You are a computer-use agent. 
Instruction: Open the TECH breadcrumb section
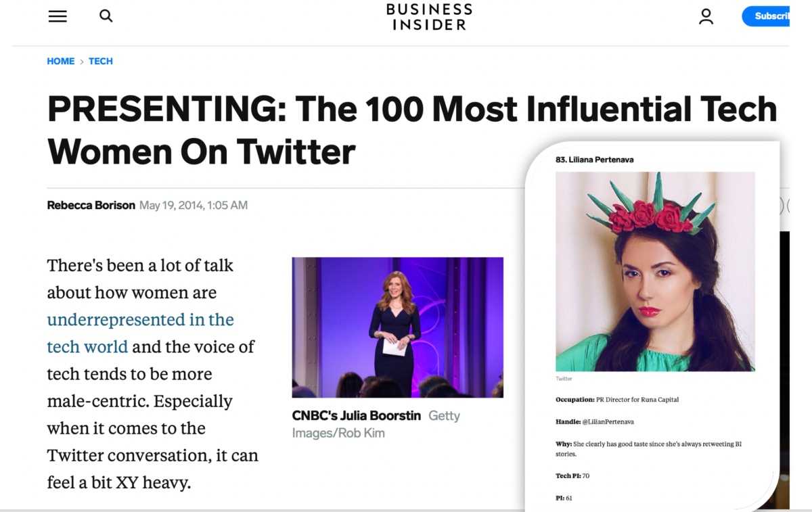pos(101,62)
